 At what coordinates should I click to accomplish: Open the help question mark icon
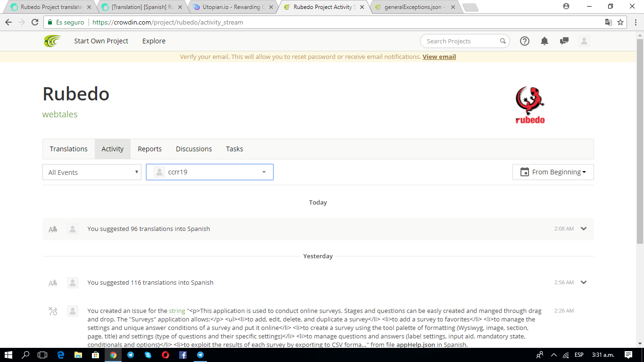[525, 41]
